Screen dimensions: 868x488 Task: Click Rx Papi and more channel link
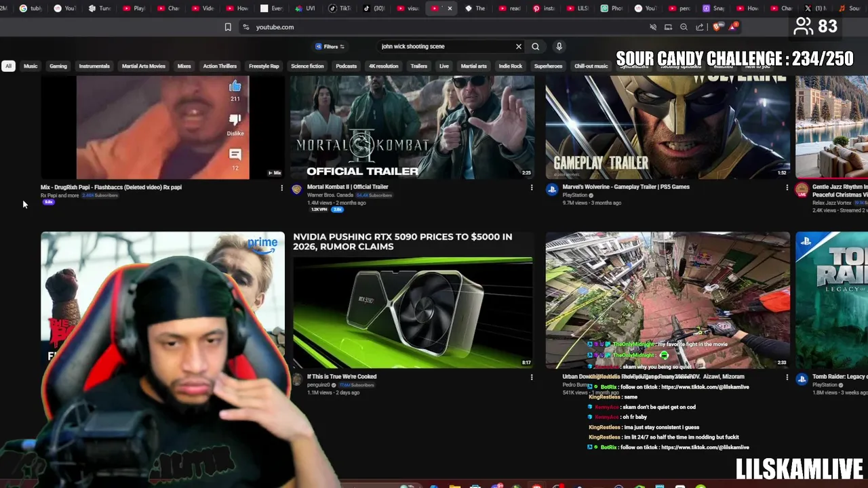click(60, 195)
